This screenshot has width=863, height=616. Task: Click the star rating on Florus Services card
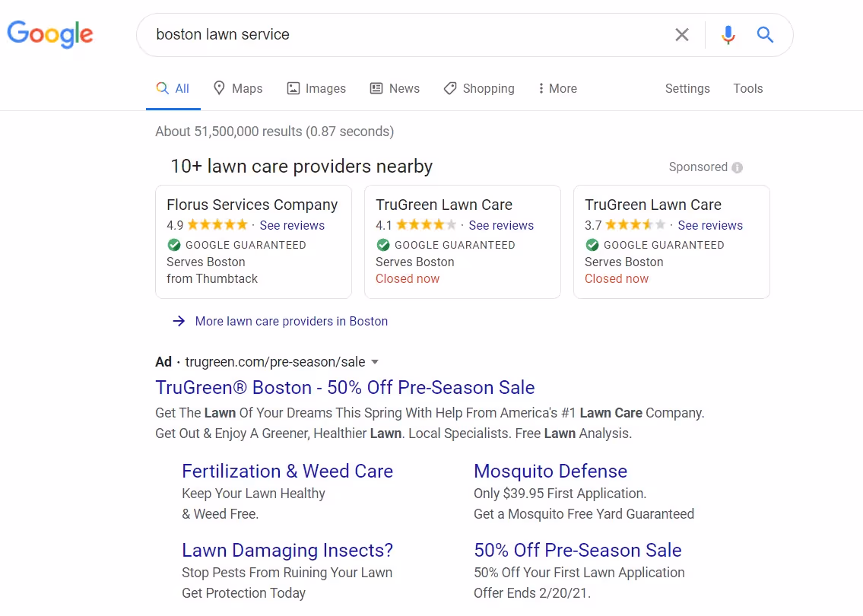217,224
